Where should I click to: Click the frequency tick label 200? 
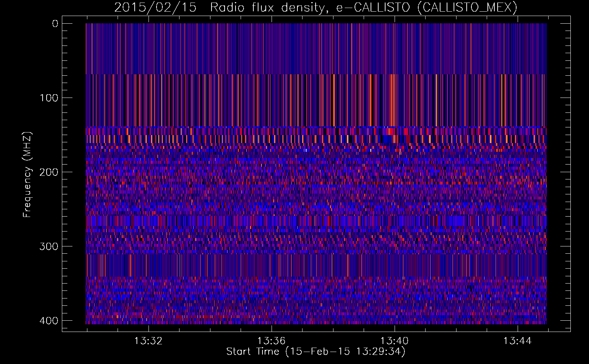pos(48,172)
